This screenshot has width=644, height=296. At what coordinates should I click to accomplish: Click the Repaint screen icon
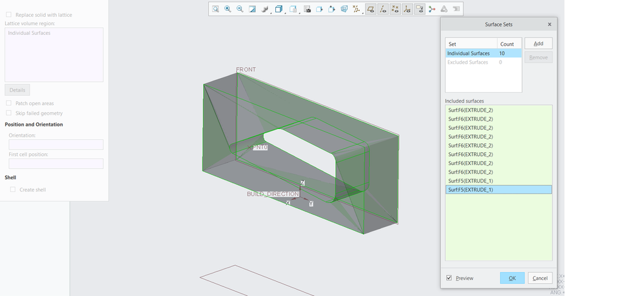[253, 9]
